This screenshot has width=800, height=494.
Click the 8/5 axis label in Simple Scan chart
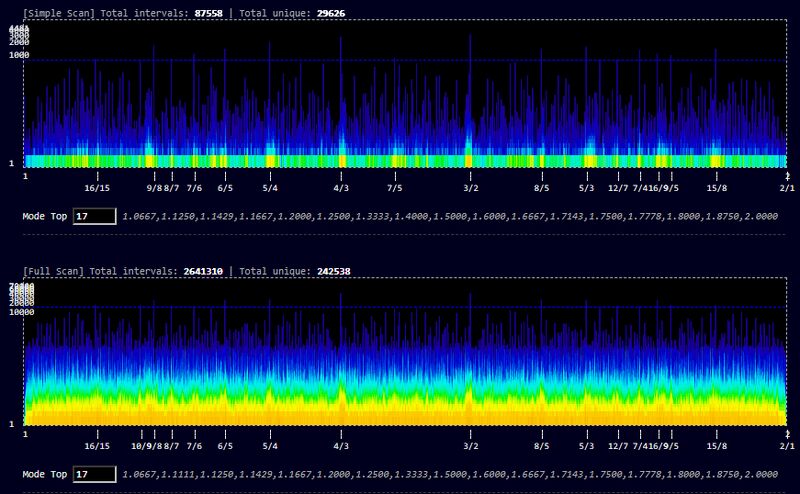pyautogui.click(x=542, y=188)
